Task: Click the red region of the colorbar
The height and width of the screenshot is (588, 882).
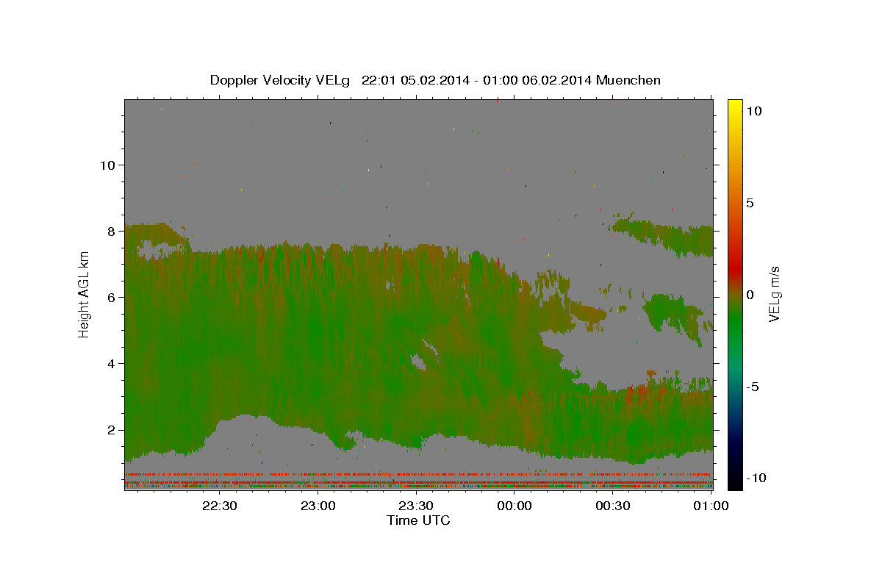Action: (x=734, y=268)
